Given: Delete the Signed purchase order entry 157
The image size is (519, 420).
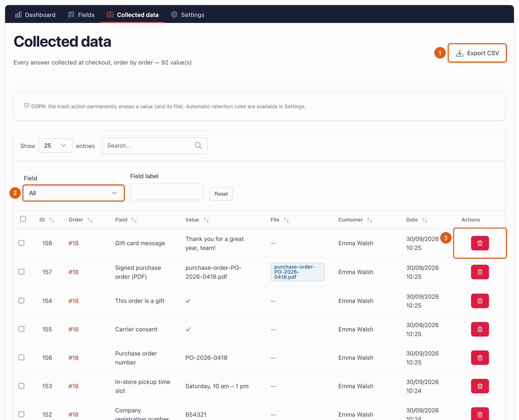Looking at the screenshot, I should pyautogui.click(x=480, y=272).
